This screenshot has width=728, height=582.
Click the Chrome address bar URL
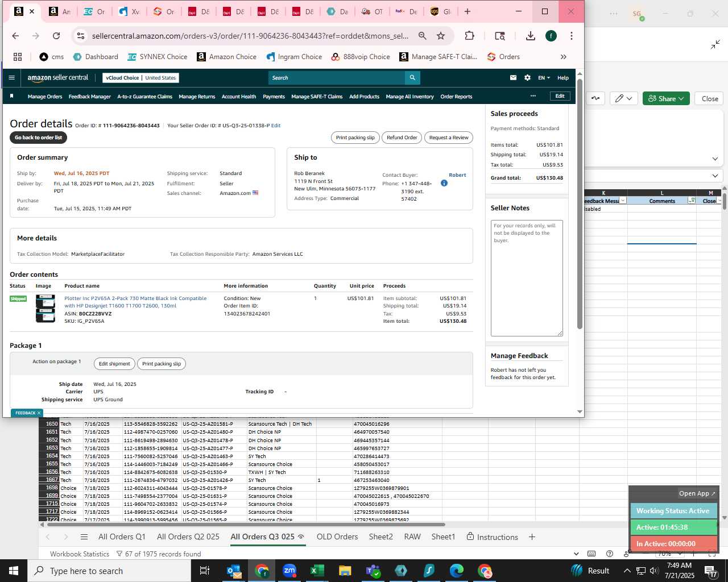250,36
